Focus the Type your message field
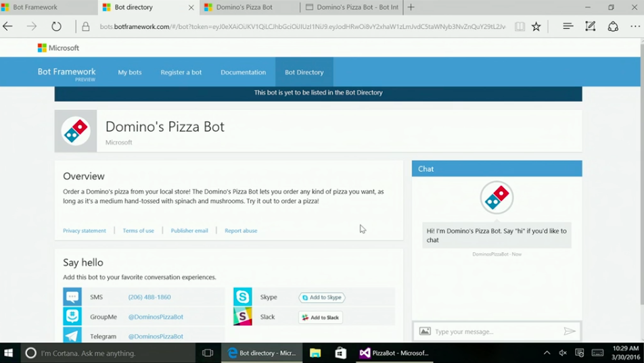This screenshot has width=644, height=363. tap(496, 331)
